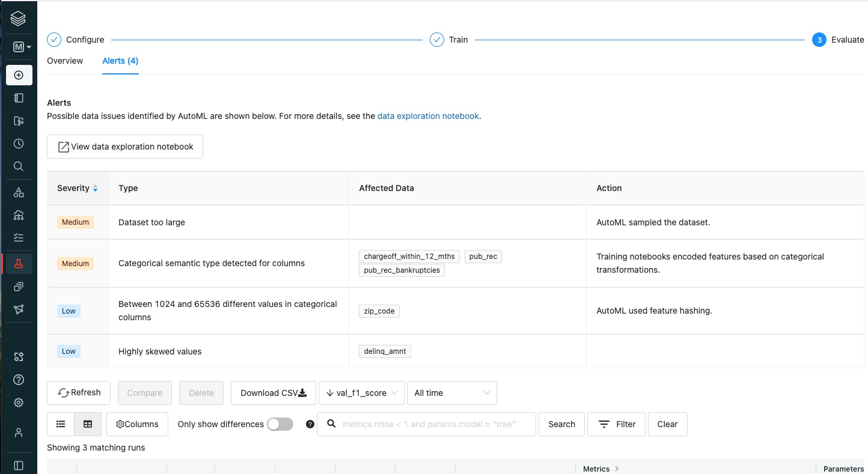Open the Help question mark icon in sidebar
The width and height of the screenshot is (868, 474).
pyautogui.click(x=19, y=380)
